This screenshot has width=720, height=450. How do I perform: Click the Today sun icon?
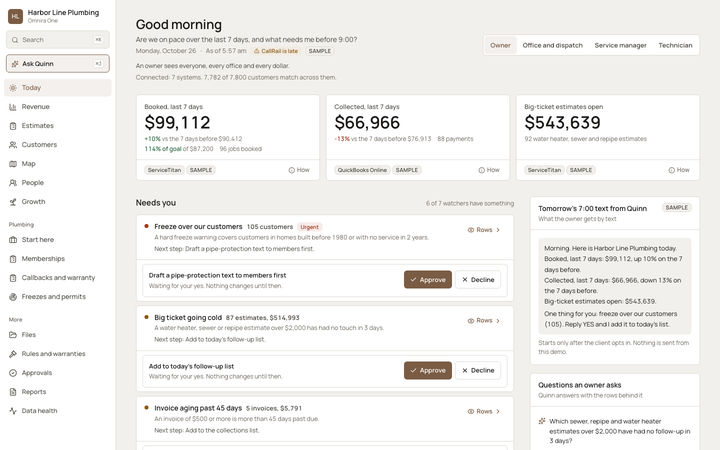pos(13,88)
